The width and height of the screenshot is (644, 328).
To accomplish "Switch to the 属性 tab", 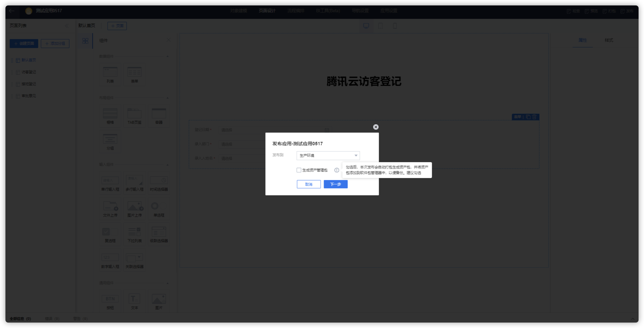I will click(x=583, y=40).
